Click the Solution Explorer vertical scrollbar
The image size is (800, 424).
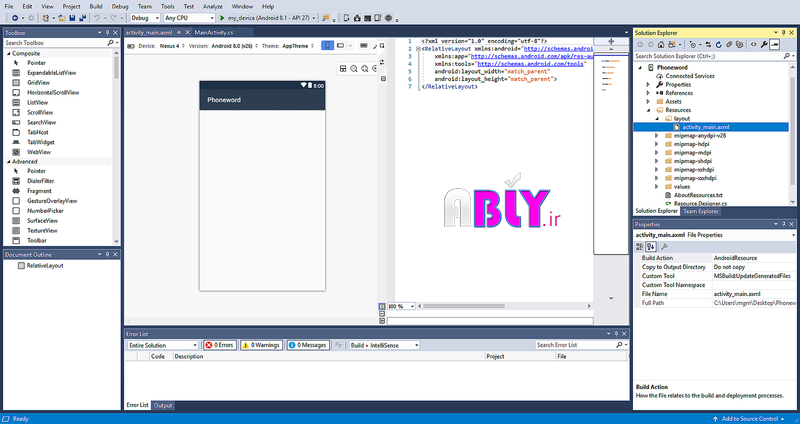point(792,135)
